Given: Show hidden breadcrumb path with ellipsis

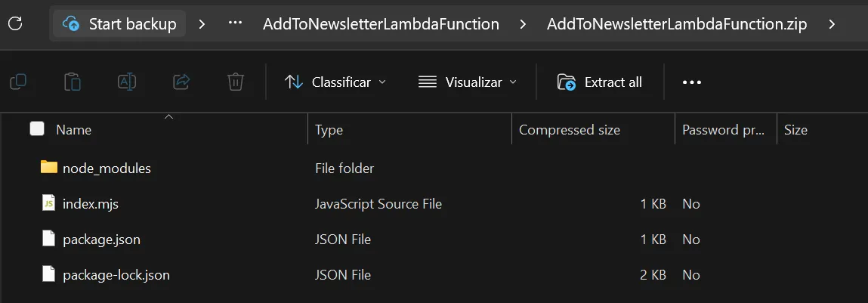Looking at the screenshot, I should coord(235,23).
